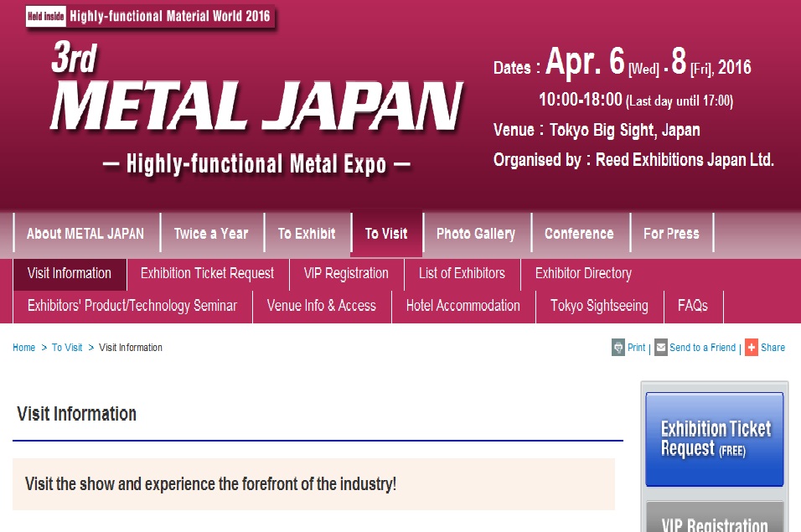Click the Highly-functional Material World 2016 banner
This screenshot has width=801, height=532.
[151, 16]
